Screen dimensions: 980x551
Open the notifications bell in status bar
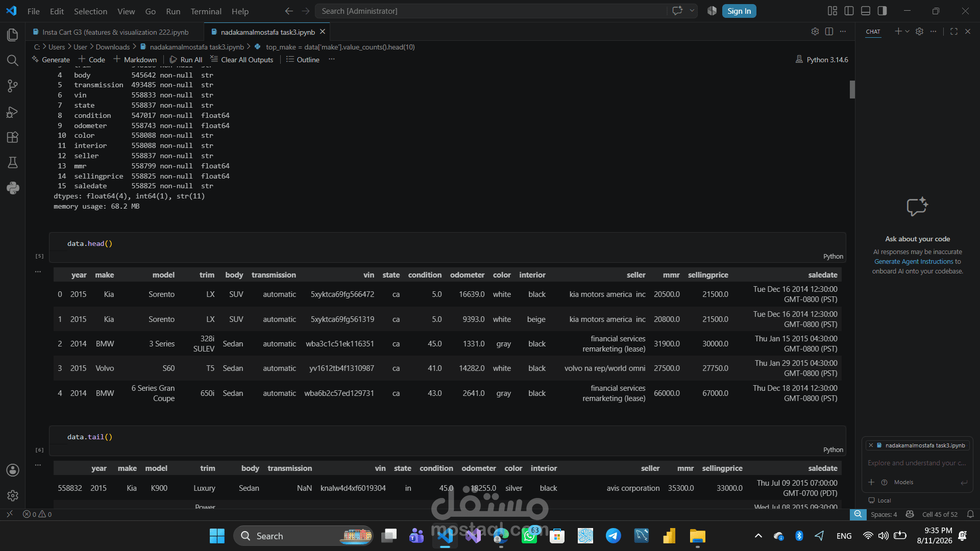[970, 514]
